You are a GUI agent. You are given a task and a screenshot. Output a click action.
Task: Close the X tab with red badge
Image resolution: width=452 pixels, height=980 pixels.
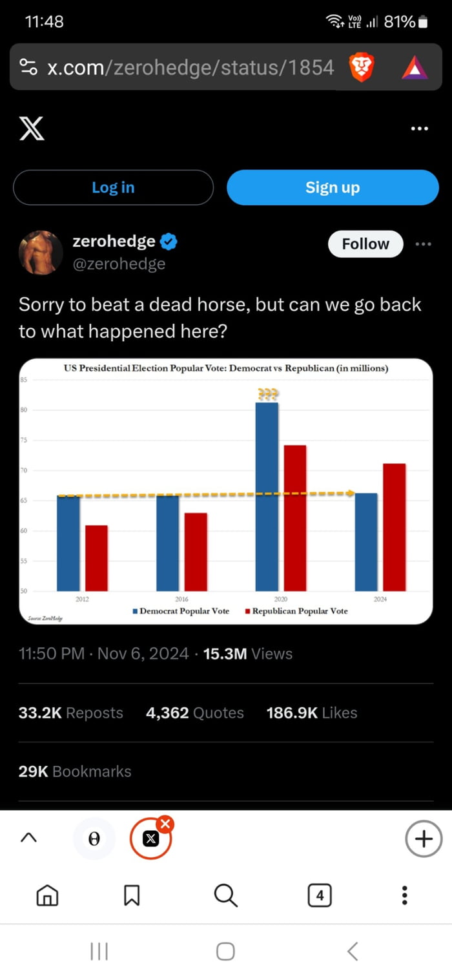[x=165, y=824]
